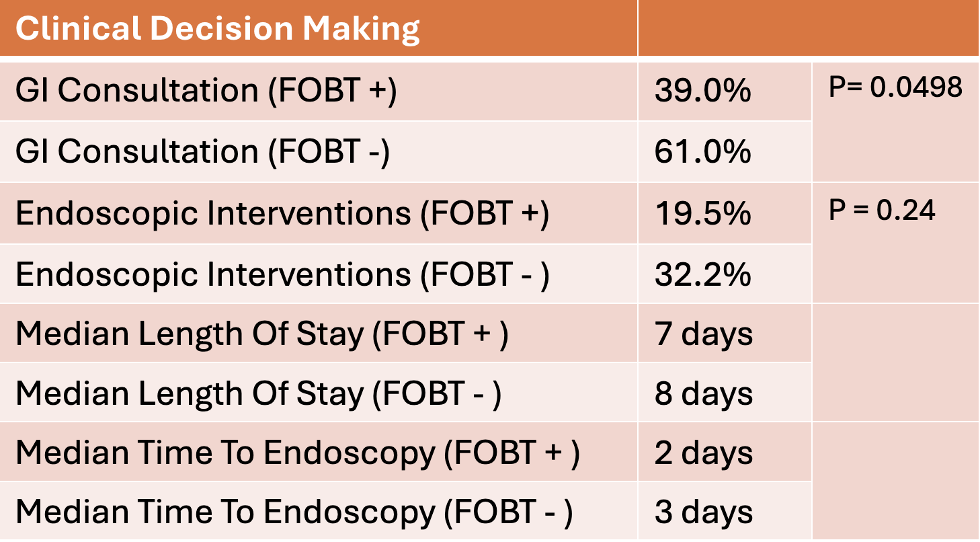The height and width of the screenshot is (542, 980).
Task: Click the 8 days value cell
Action: [725, 392]
